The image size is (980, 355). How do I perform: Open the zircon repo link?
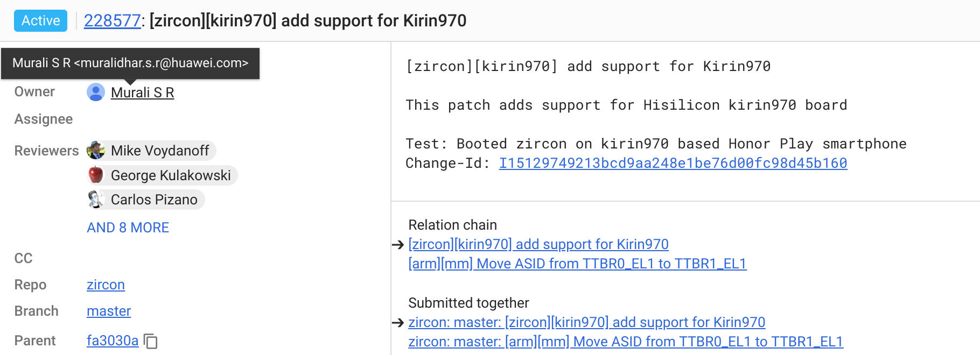coord(106,285)
